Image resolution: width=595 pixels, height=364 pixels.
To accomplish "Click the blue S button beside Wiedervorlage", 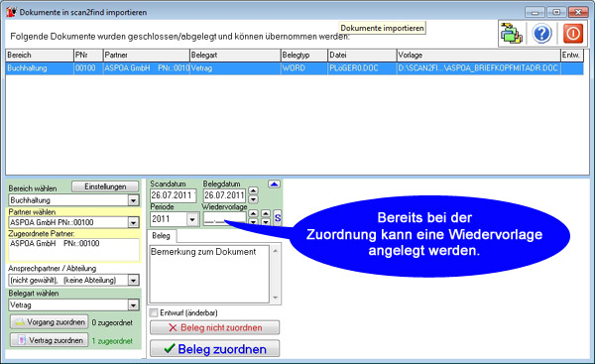I will point(278,218).
